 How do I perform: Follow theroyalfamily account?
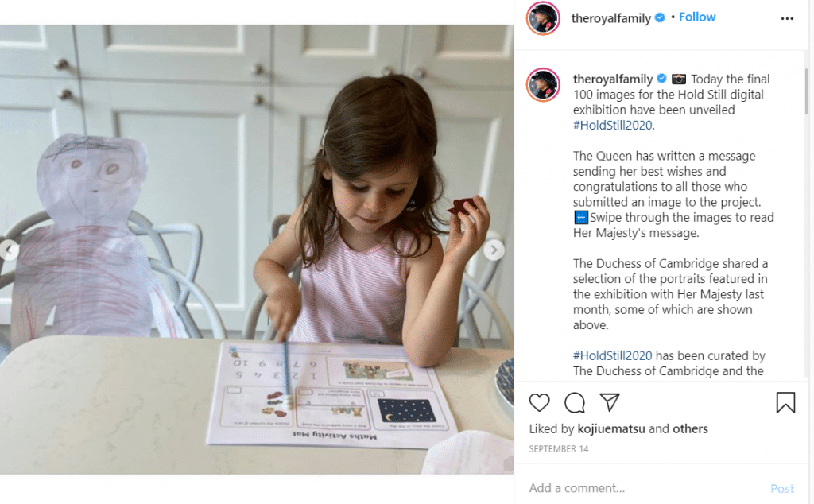[696, 17]
